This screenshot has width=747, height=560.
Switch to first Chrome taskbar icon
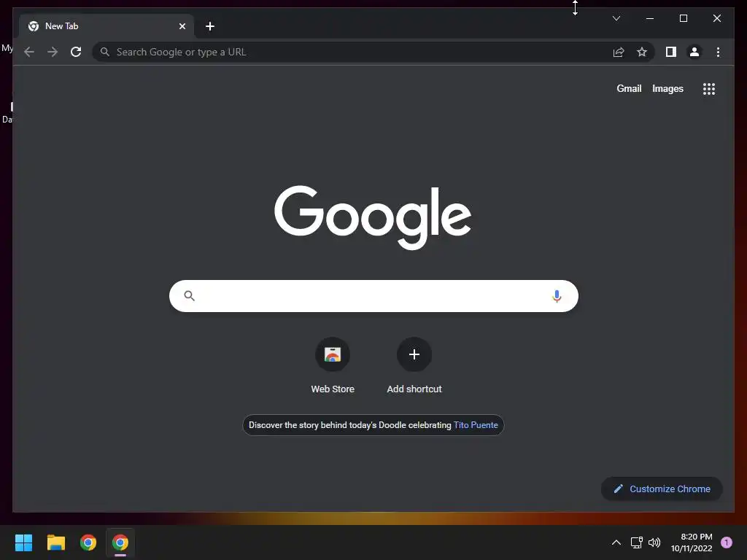point(88,542)
